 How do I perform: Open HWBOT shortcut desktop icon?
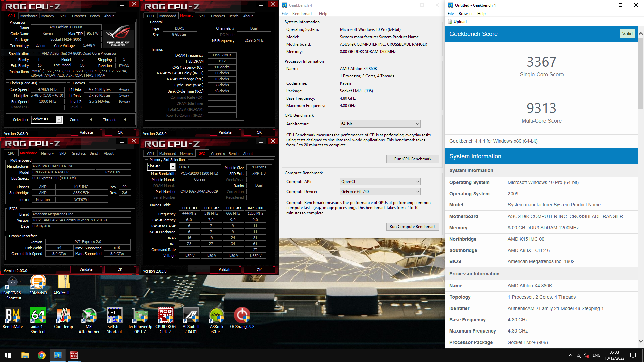tap(13, 287)
